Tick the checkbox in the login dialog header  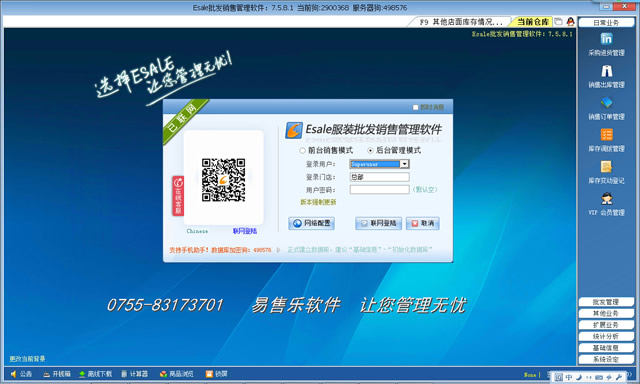click(416, 107)
